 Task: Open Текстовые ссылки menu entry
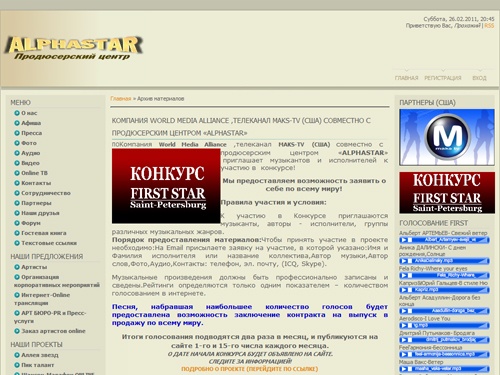(49, 243)
